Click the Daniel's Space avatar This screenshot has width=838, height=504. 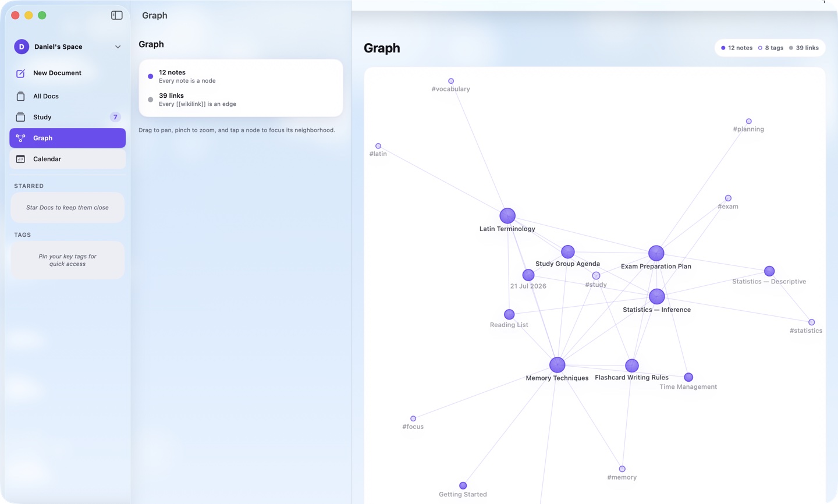tap(22, 47)
